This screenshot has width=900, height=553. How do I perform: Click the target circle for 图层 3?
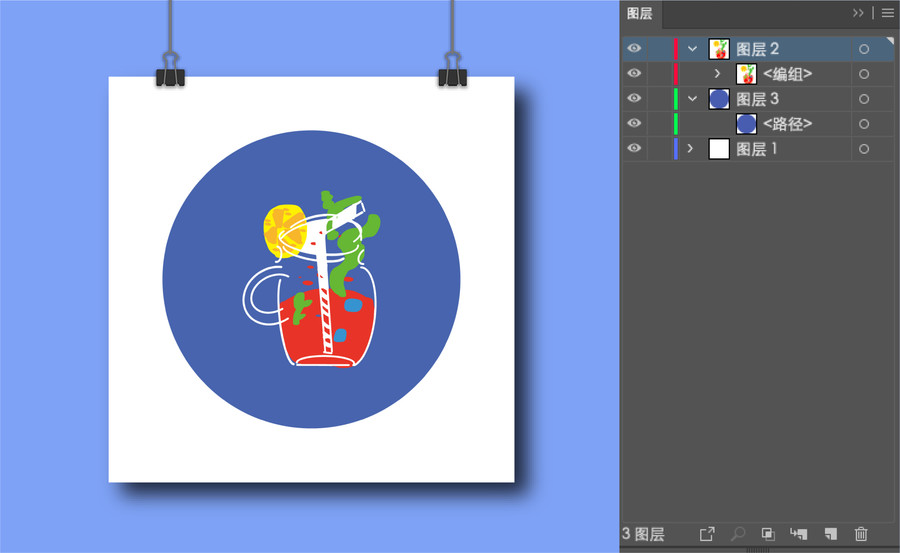[x=864, y=99]
